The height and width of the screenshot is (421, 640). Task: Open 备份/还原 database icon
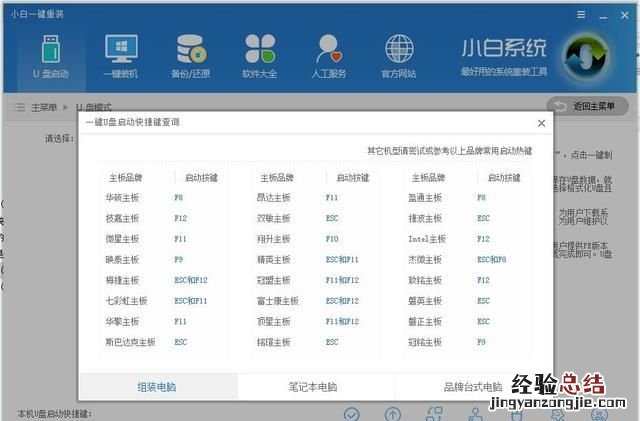point(191,57)
